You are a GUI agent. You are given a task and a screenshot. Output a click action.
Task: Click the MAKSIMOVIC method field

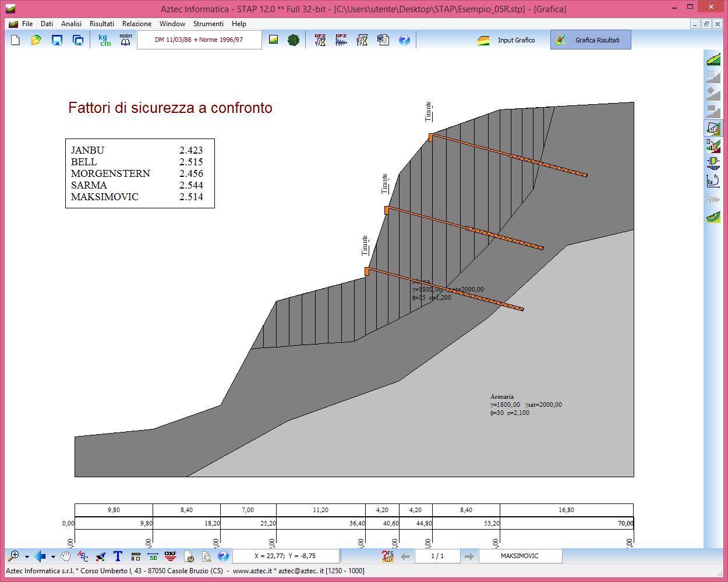click(520, 556)
